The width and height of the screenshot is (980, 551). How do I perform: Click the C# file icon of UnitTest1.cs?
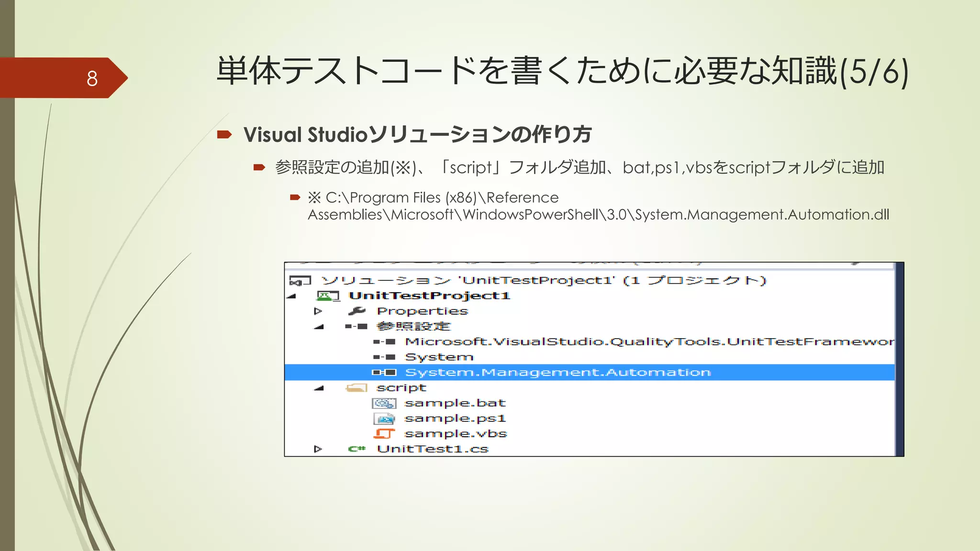pyautogui.click(x=357, y=449)
